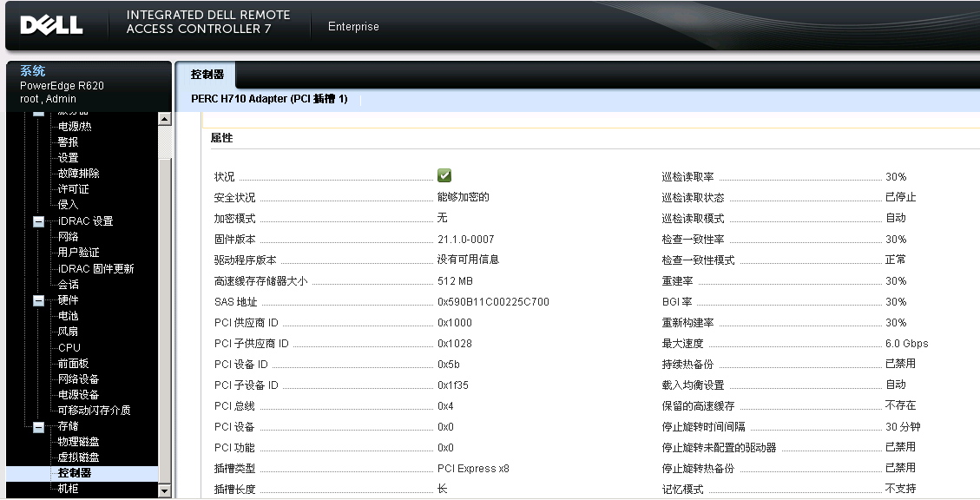Click the 属性 section heading

(x=222, y=137)
